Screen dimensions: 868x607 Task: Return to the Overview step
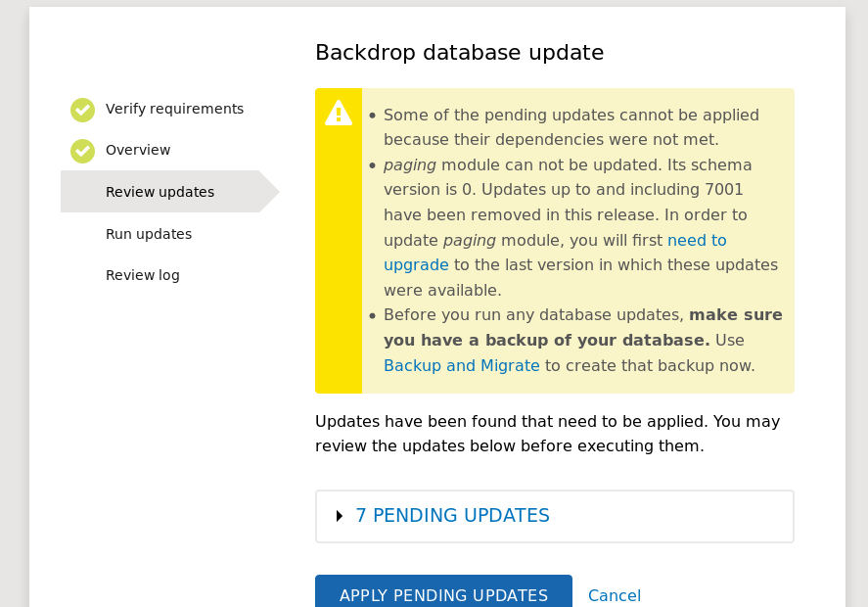coord(138,150)
